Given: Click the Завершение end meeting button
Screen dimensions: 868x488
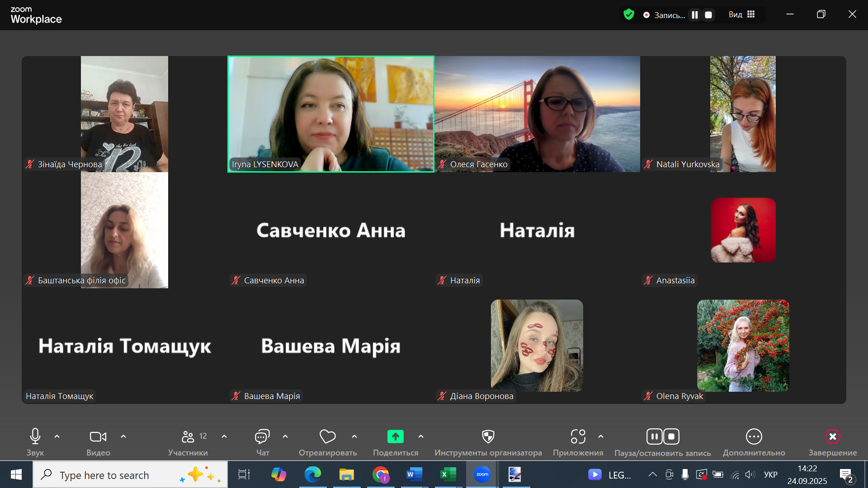Looking at the screenshot, I should coord(832,436).
